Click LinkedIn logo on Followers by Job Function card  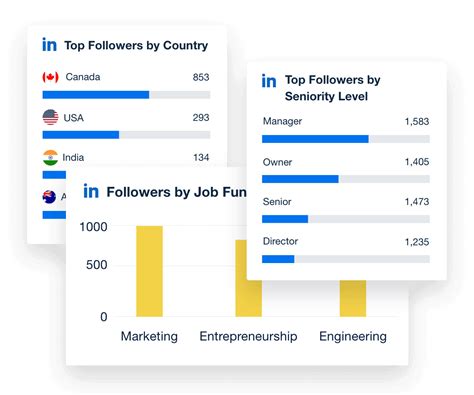pos(91,191)
